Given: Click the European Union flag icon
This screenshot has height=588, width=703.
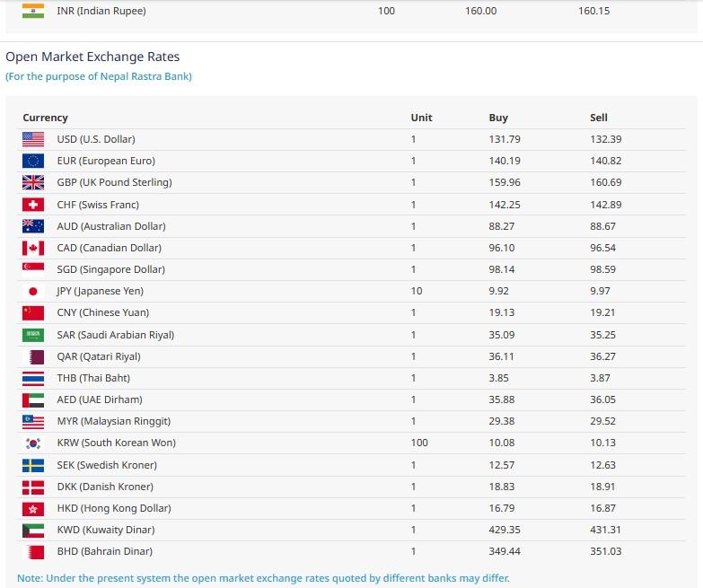Looking at the screenshot, I should (x=33, y=161).
